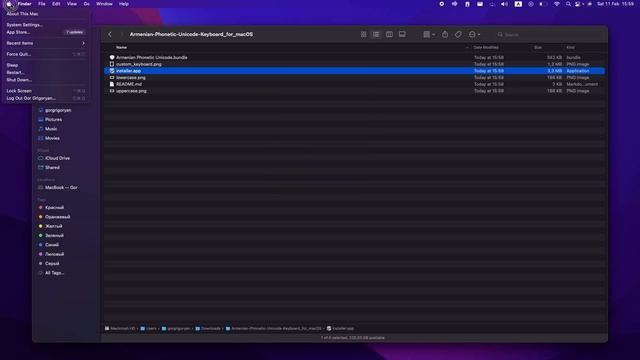Open the Help menu in menu bar
640x360 pixels.
[124, 4]
